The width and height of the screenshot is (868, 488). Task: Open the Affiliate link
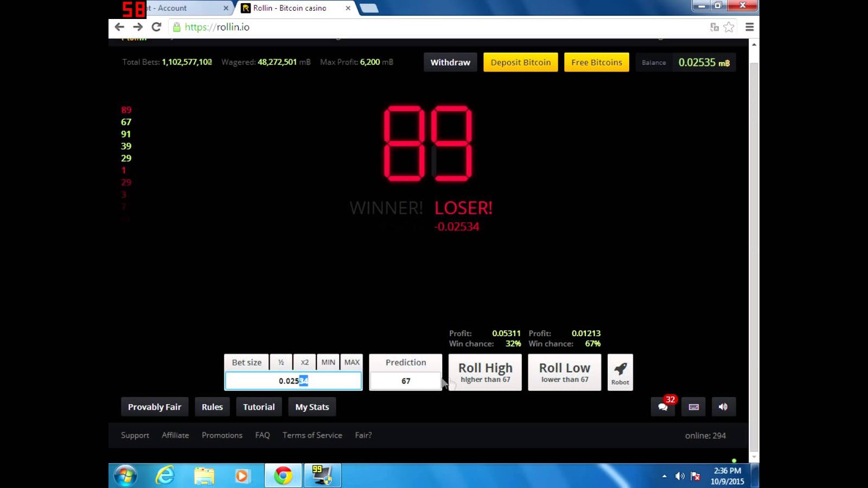click(175, 435)
